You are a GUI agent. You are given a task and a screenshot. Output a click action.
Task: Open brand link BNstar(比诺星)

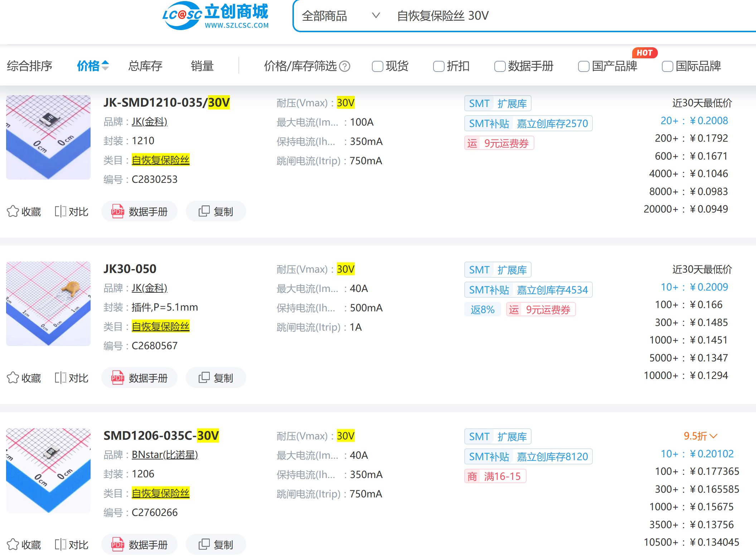165,455
